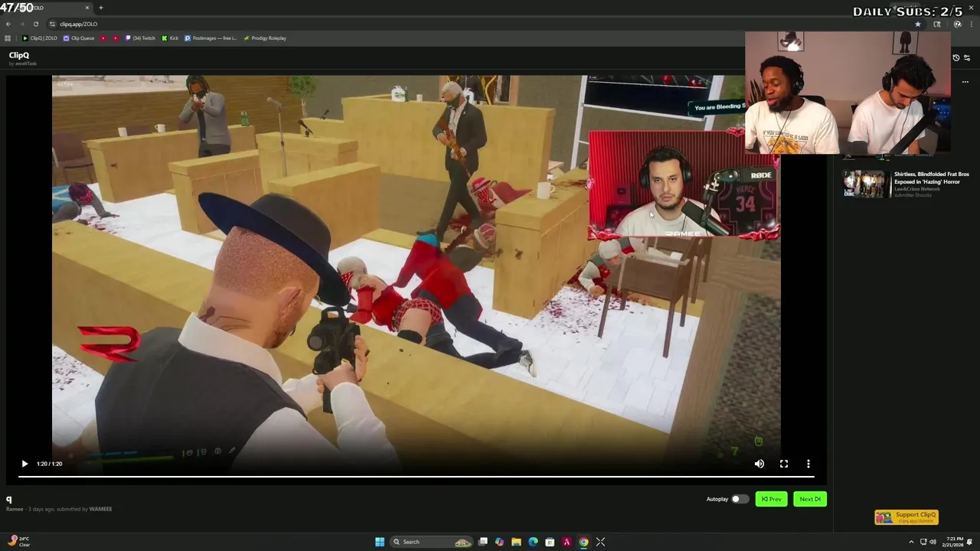The image size is (980, 551).
Task: Seek along the video progress bar
Action: (416, 477)
